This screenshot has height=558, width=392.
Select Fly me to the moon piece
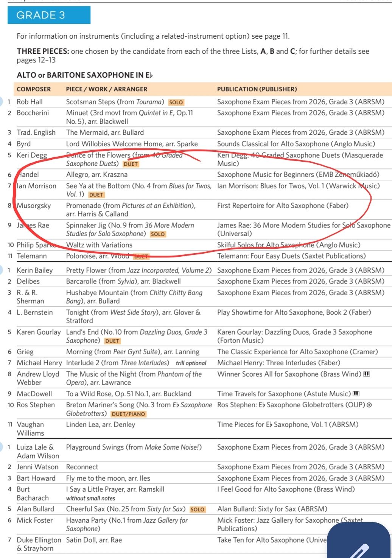tap(108, 478)
